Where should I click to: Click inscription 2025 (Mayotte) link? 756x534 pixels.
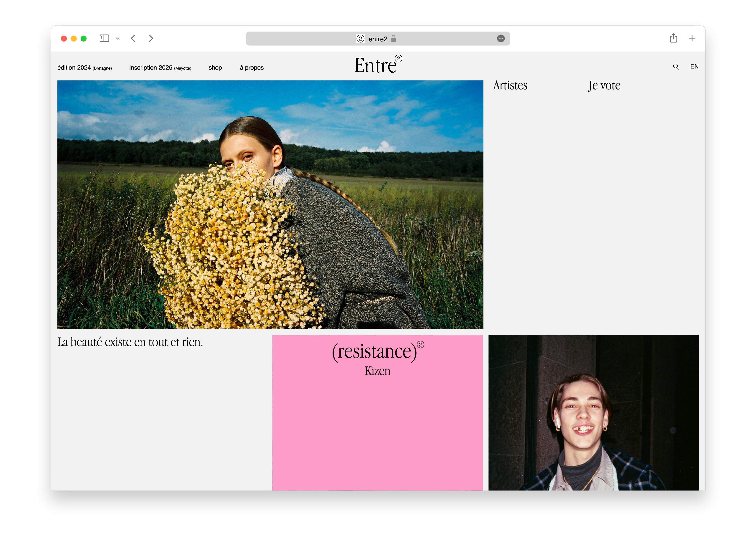160,68
